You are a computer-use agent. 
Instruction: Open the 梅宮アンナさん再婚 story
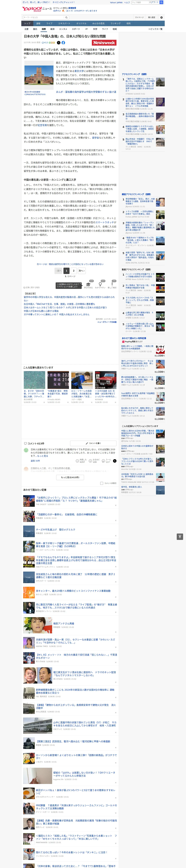(x=63, y=623)
